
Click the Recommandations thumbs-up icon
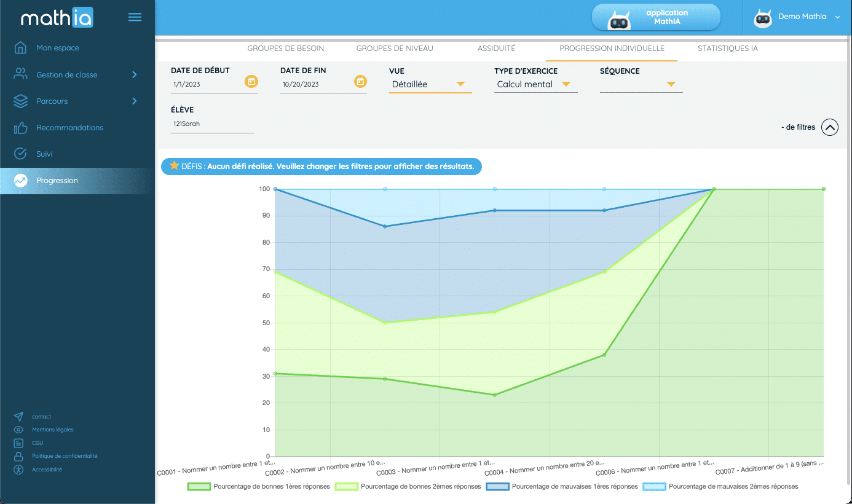point(20,128)
